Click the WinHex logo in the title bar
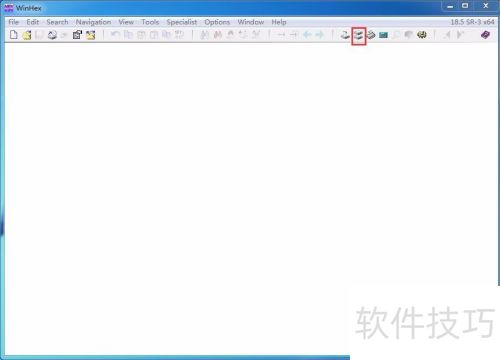 click(9, 8)
